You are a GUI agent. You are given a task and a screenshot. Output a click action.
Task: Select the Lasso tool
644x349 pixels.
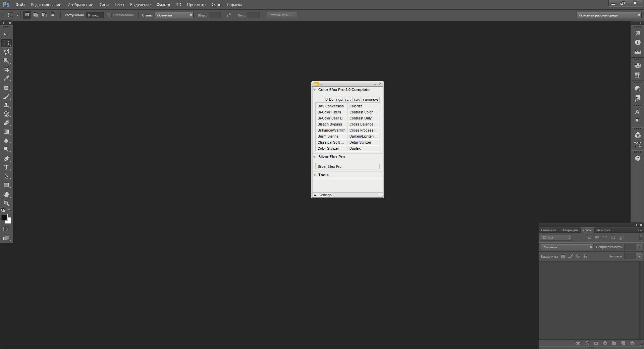tap(6, 52)
